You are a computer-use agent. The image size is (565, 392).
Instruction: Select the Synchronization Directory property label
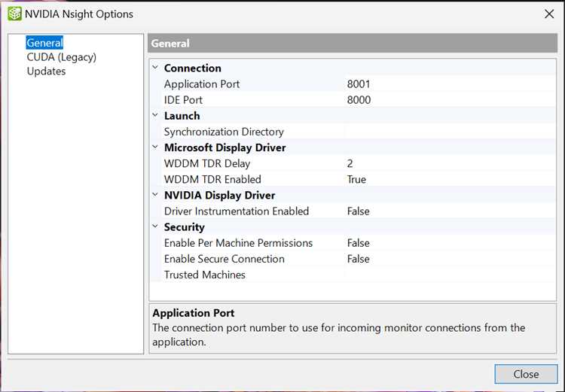point(224,132)
